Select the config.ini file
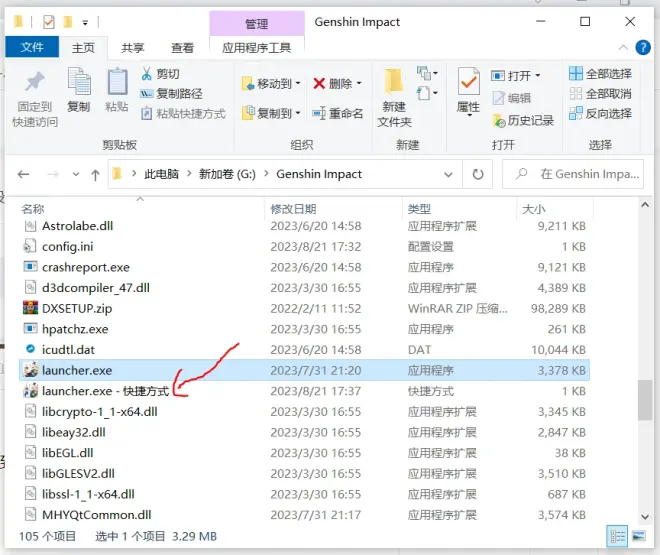Image resolution: width=660 pixels, height=555 pixels. pos(304,247)
